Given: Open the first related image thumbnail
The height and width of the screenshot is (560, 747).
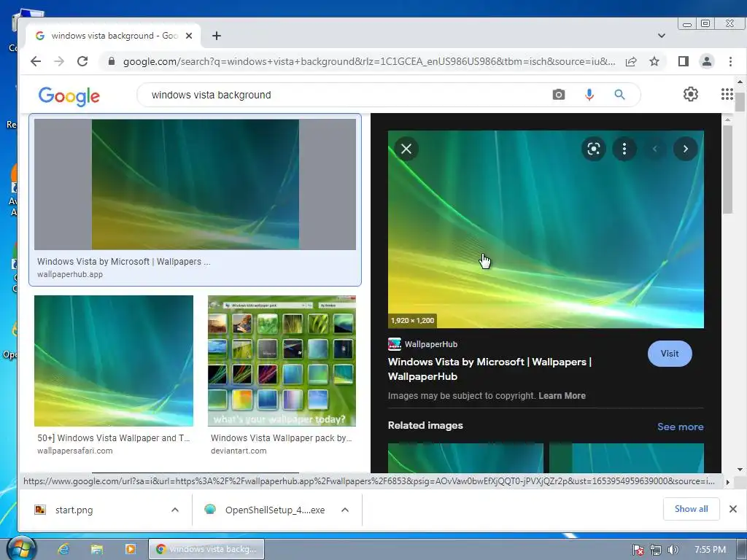Looking at the screenshot, I should (465, 458).
